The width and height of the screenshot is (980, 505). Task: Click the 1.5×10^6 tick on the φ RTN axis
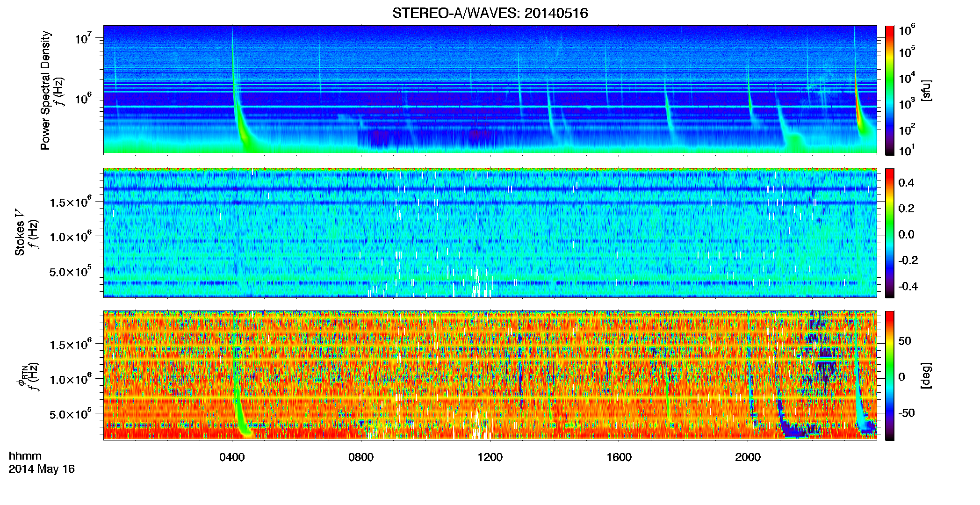pos(71,345)
